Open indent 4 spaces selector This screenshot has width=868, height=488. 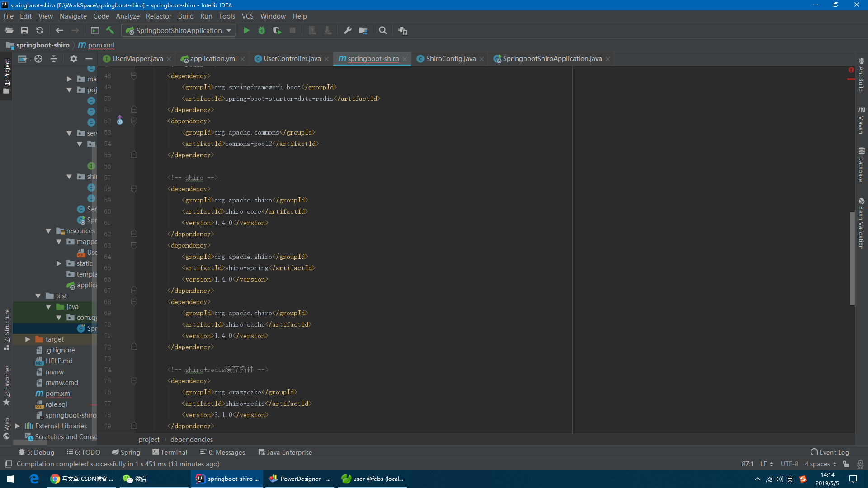click(x=820, y=464)
